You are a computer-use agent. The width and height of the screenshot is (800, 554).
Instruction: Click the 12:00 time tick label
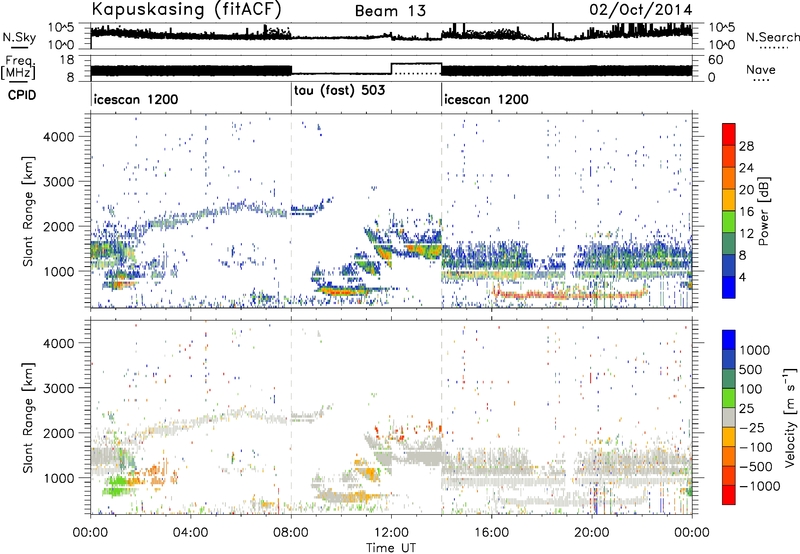pyautogui.click(x=391, y=533)
